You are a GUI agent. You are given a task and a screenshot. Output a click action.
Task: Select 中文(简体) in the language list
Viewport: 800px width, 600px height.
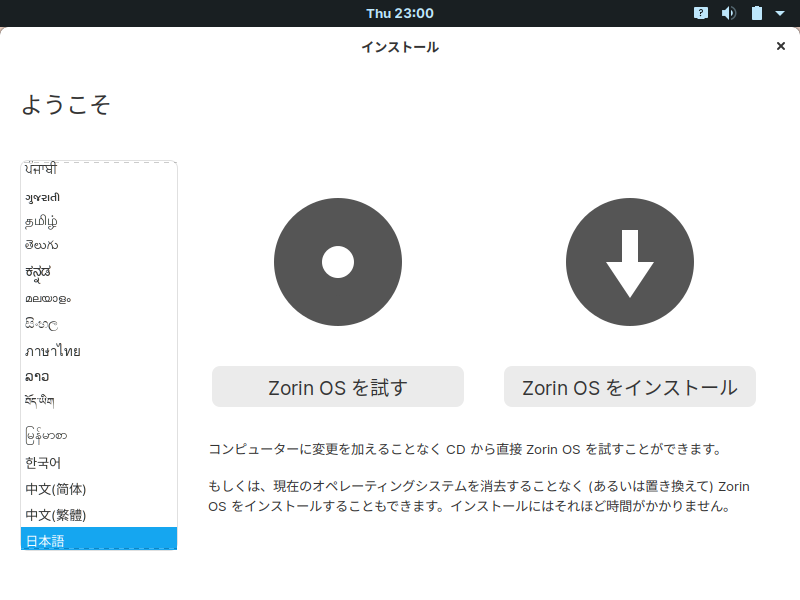(x=99, y=489)
